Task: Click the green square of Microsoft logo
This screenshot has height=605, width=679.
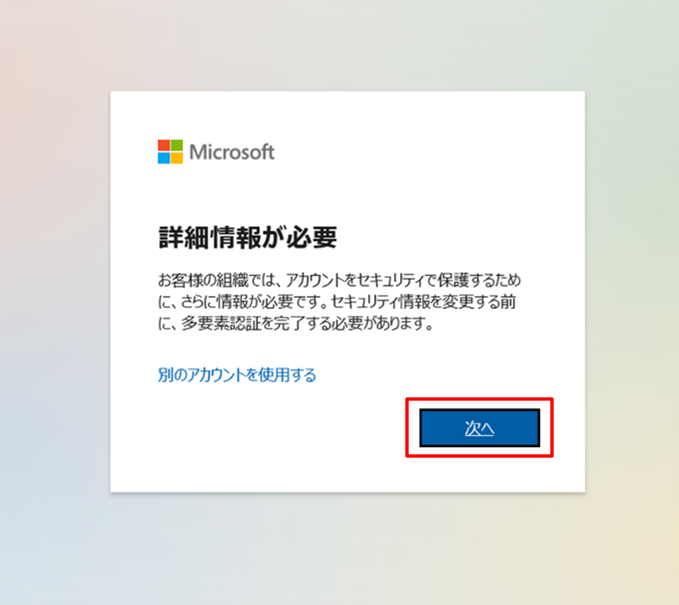Action: [177, 145]
